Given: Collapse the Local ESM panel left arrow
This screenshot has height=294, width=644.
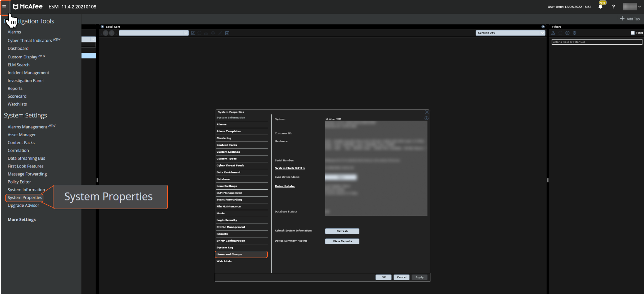Looking at the screenshot, I should coord(102,27).
